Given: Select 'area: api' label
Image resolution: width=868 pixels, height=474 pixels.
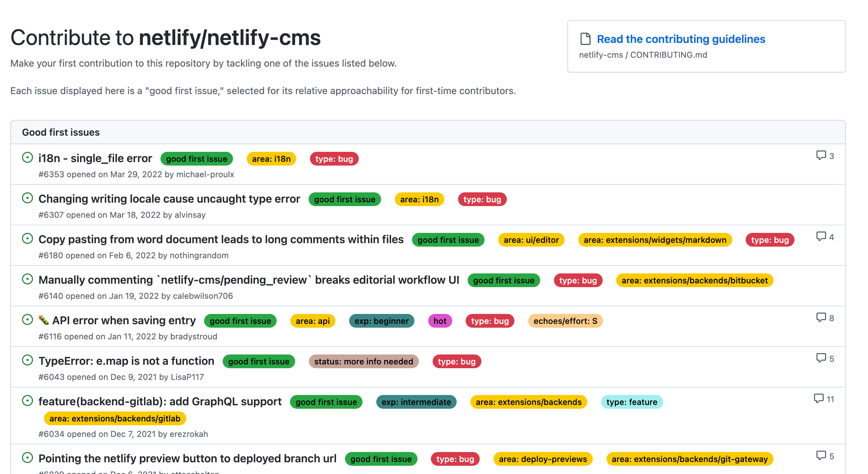Looking at the screenshot, I should pyautogui.click(x=313, y=321).
